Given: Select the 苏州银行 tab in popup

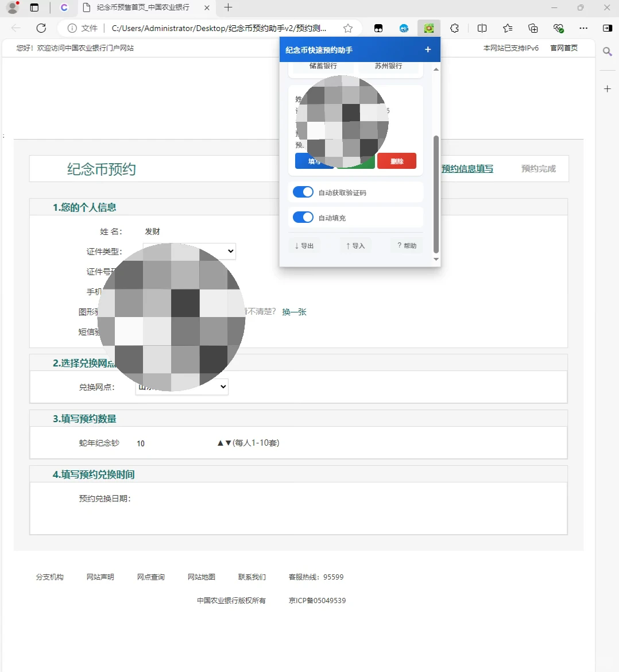Looking at the screenshot, I should [388, 66].
